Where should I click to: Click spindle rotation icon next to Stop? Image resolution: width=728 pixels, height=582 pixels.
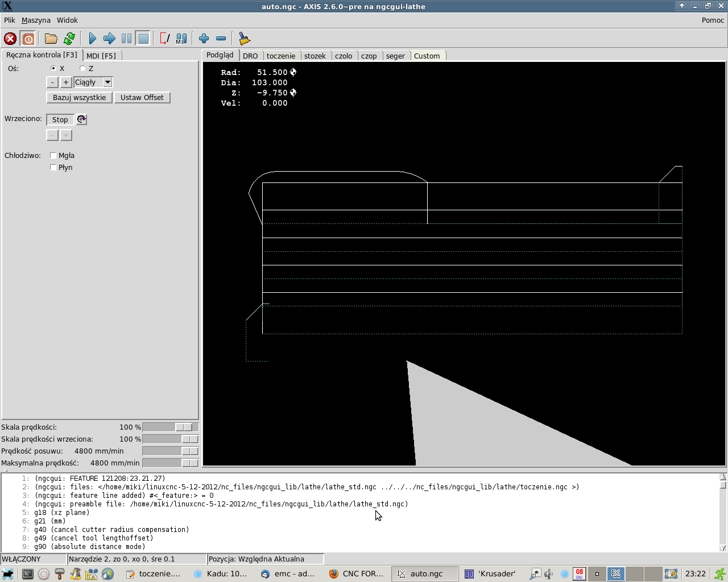[x=81, y=119]
